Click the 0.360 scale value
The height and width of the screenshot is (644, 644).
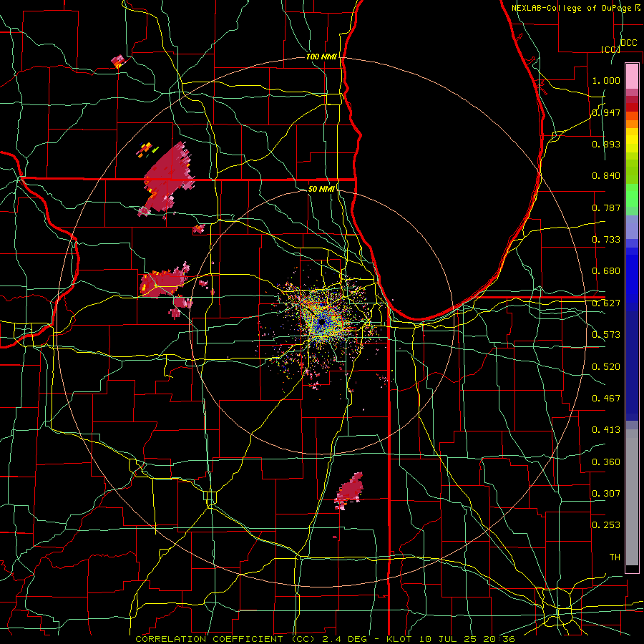coord(606,462)
